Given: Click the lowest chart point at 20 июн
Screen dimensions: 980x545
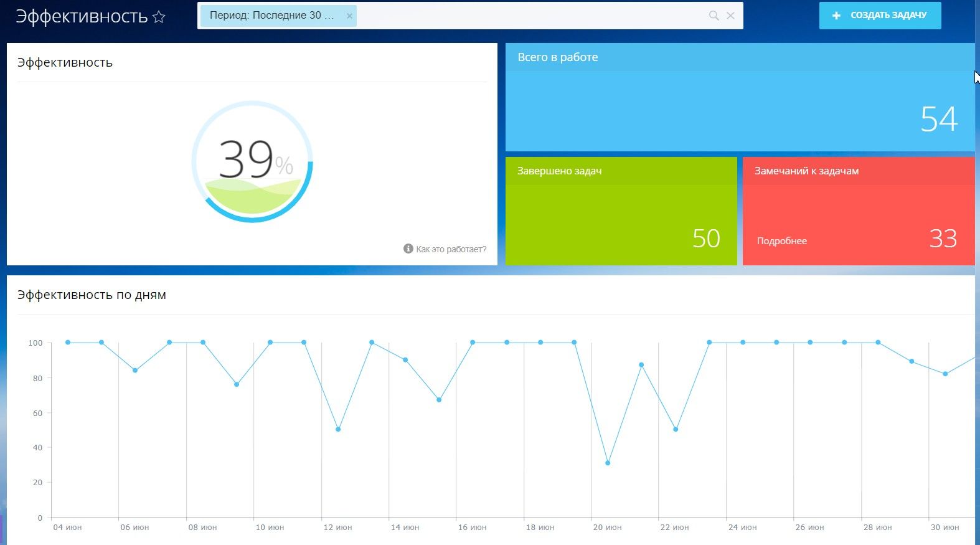Looking at the screenshot, I should click(608, 463).
